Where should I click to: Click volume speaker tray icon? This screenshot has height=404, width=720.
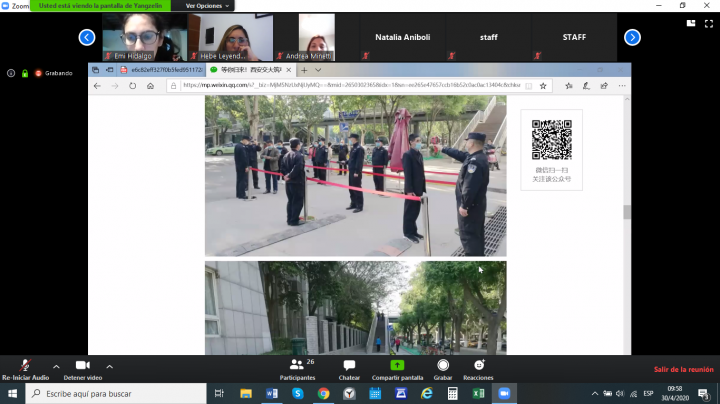click(620, 393)
